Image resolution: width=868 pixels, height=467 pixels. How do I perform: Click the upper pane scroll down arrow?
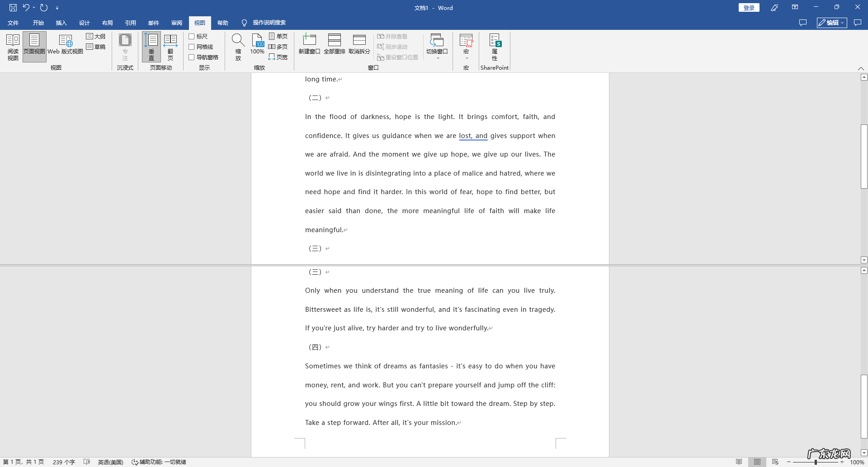click(864, 260)
